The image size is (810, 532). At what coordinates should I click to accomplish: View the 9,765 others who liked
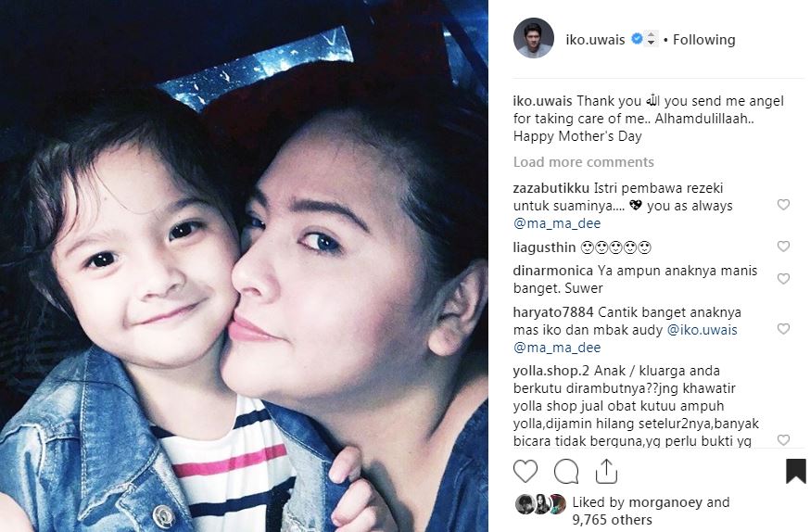[x=612, y=520]
